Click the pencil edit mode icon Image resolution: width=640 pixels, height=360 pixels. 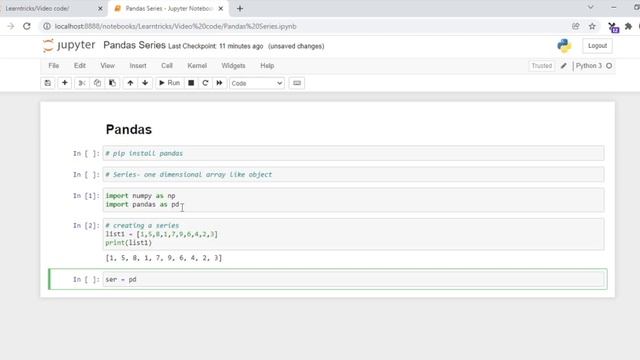[564, 66]
